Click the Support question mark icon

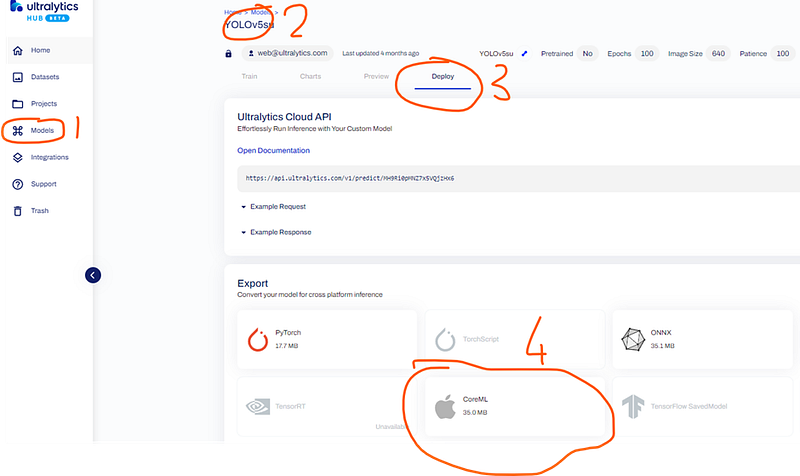(18, 184)
